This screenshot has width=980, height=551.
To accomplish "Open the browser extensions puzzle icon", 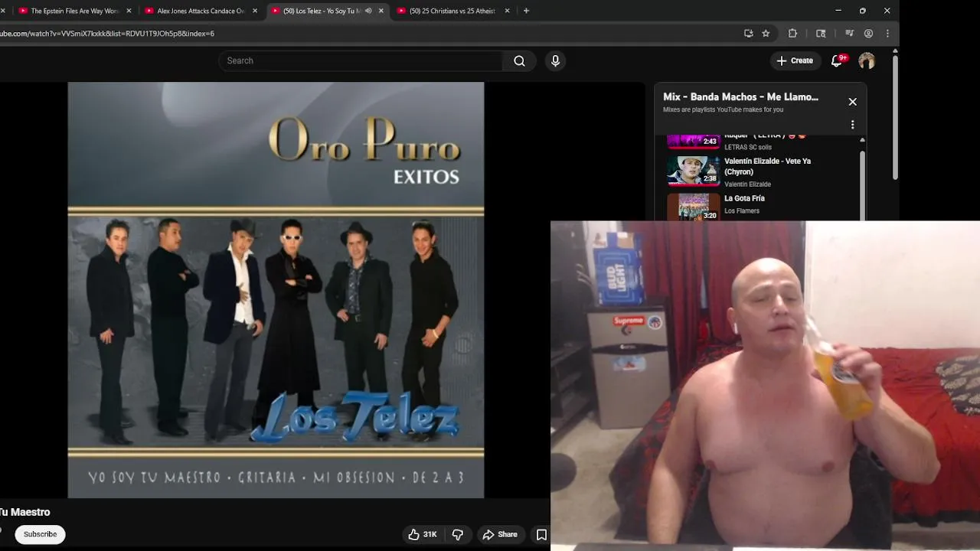I will click(x=792, y=34).
